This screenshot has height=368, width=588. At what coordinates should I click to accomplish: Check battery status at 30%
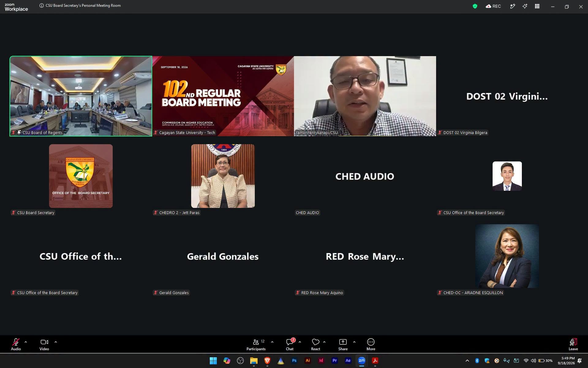[545, 361]
